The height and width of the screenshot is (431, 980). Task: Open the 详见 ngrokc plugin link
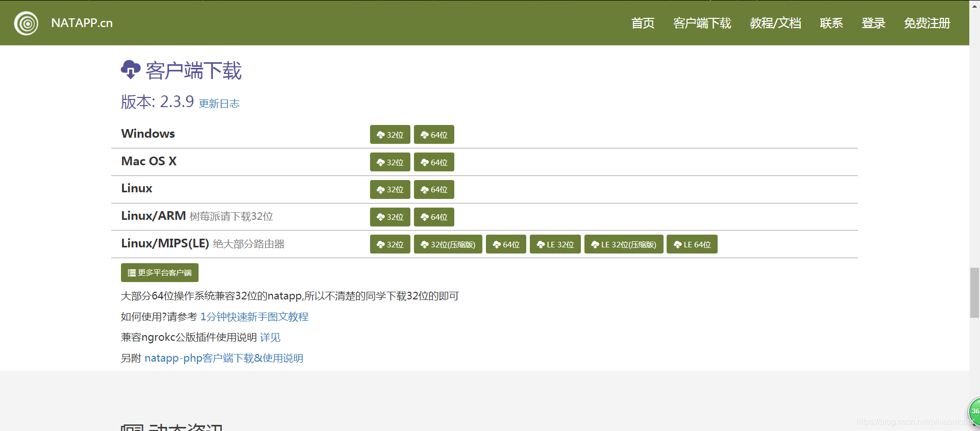(x=270, y=337)
